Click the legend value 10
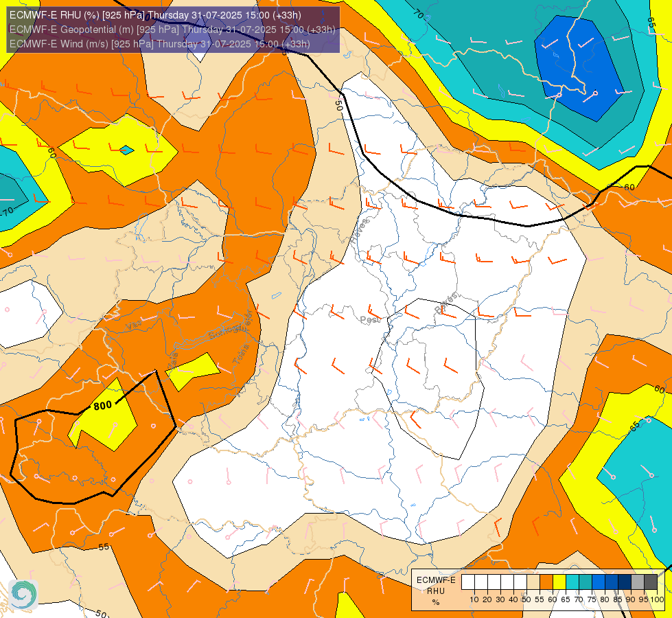672x618 pixels. [x=474, y=599]
